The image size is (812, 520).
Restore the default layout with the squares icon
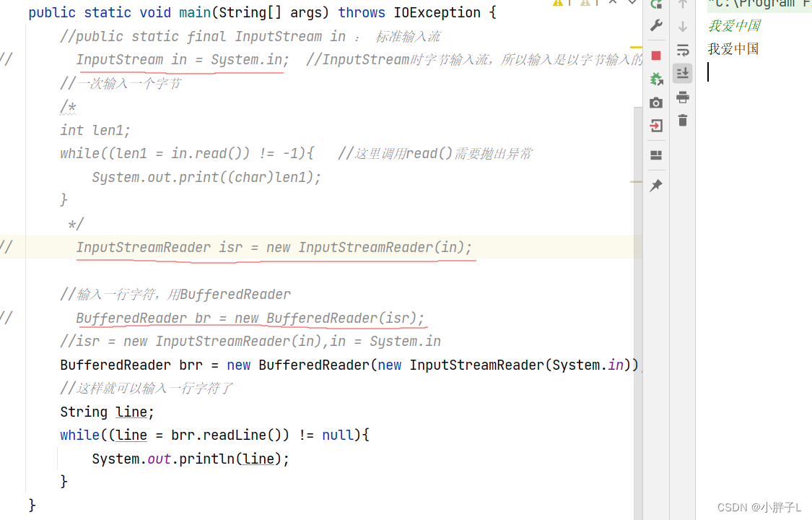(x=656, y=155)
